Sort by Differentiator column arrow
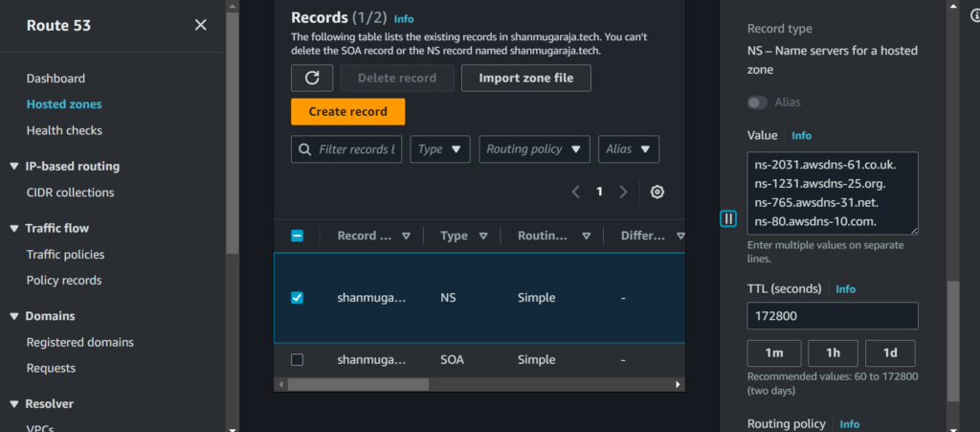This screenshot has height=432, width=980. [680, 236]
